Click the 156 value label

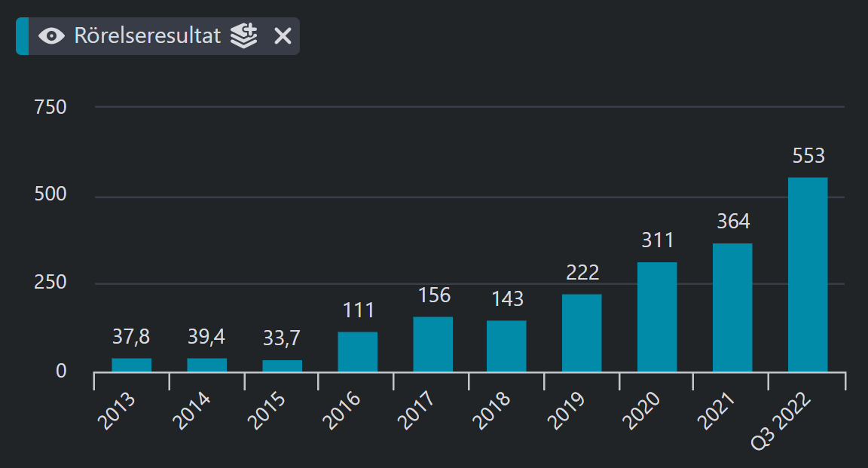point(435,295)
